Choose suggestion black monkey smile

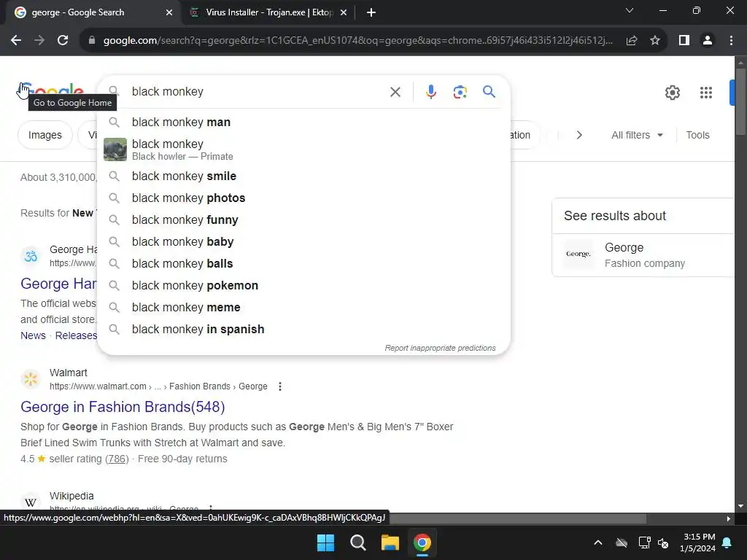pos(303,176)
